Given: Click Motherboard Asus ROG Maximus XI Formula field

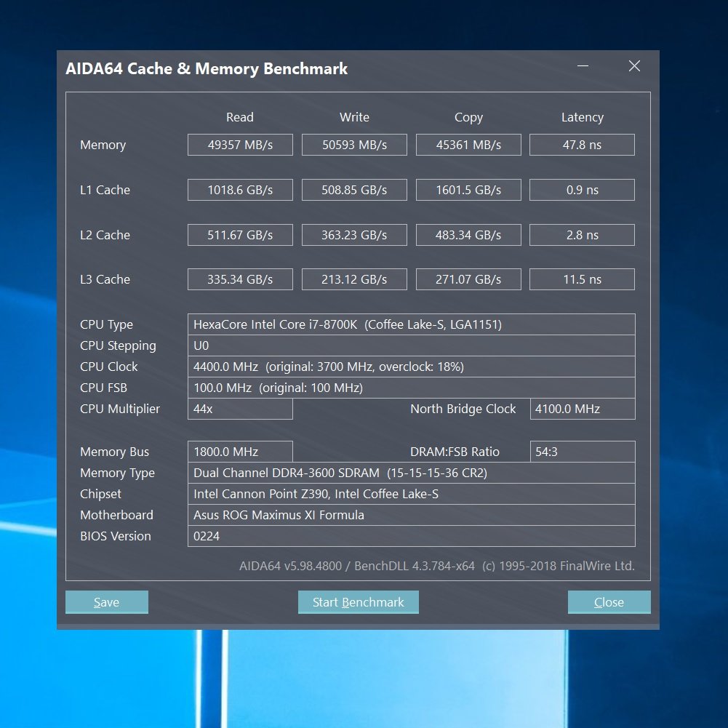Looking at the screenshot, I should click(412, 515).
